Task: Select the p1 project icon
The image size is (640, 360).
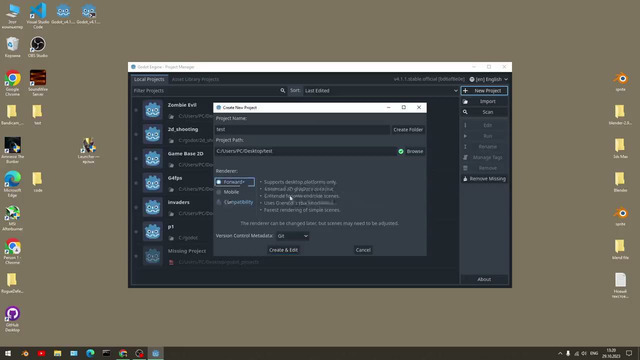Action: (x=153, y=232)
